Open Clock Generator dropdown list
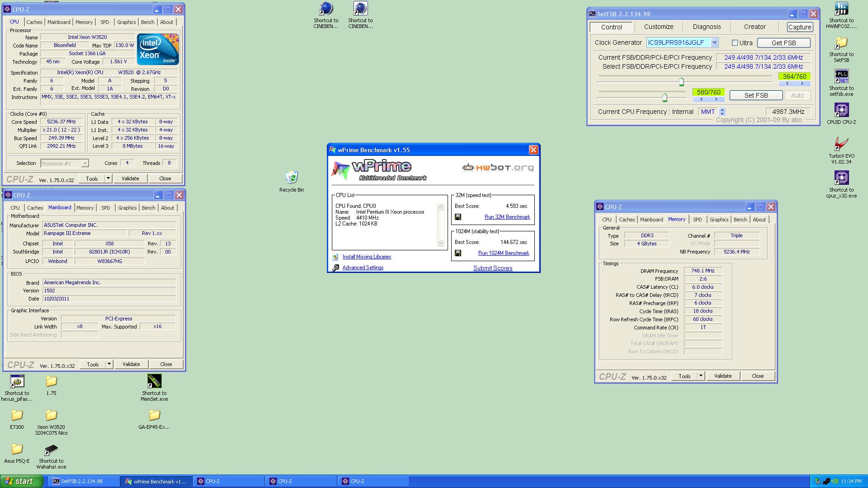This screenshot has height=488, width=868. tap(714, 42)
